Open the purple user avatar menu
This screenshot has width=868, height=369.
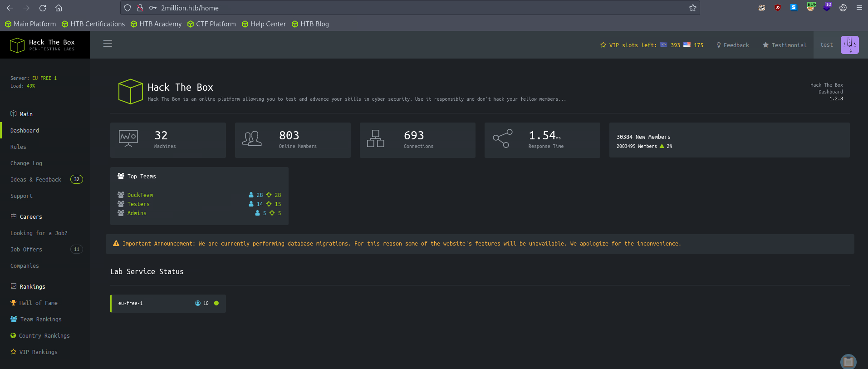coord(849,45)
